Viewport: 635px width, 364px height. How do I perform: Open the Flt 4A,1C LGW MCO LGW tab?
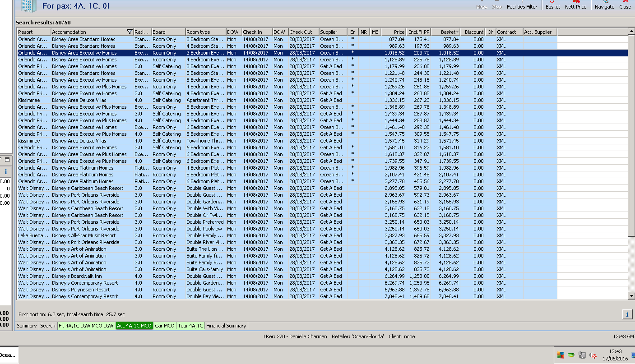point(86,326)
